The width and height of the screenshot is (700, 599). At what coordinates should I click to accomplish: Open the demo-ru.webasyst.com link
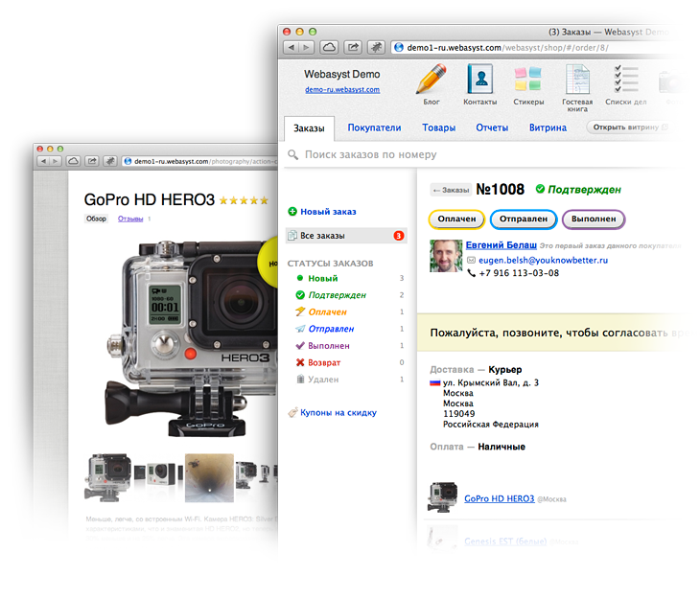pyautogui.click(x=342, y=90)
